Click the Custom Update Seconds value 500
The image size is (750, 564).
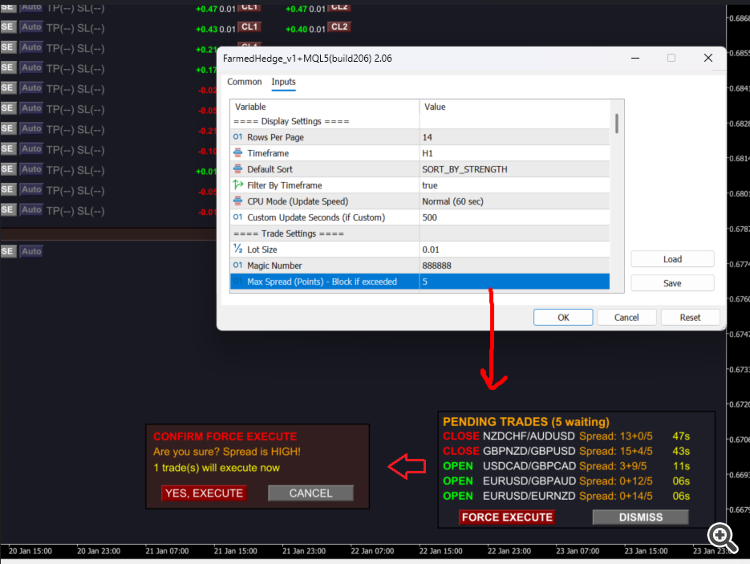[514, 217]
